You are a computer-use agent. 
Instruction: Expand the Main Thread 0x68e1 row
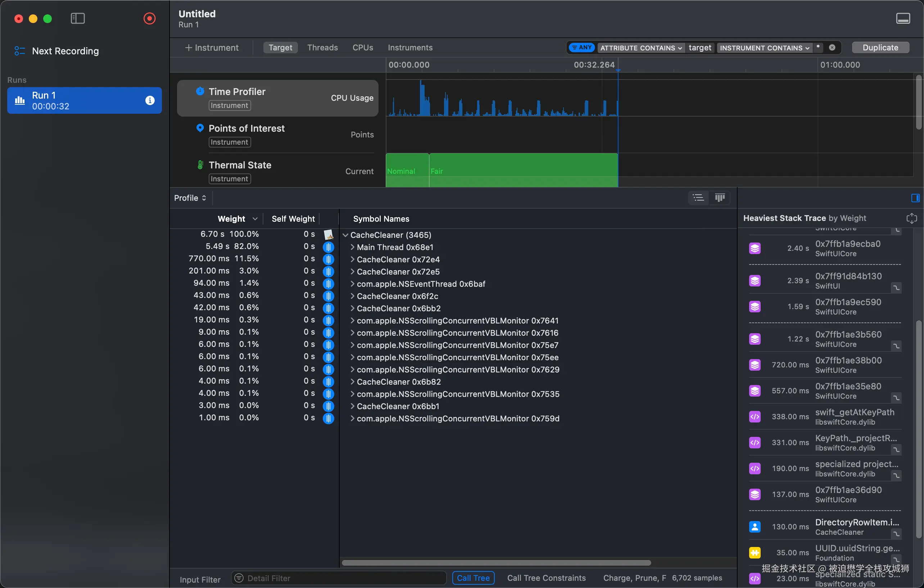[352, 247]
